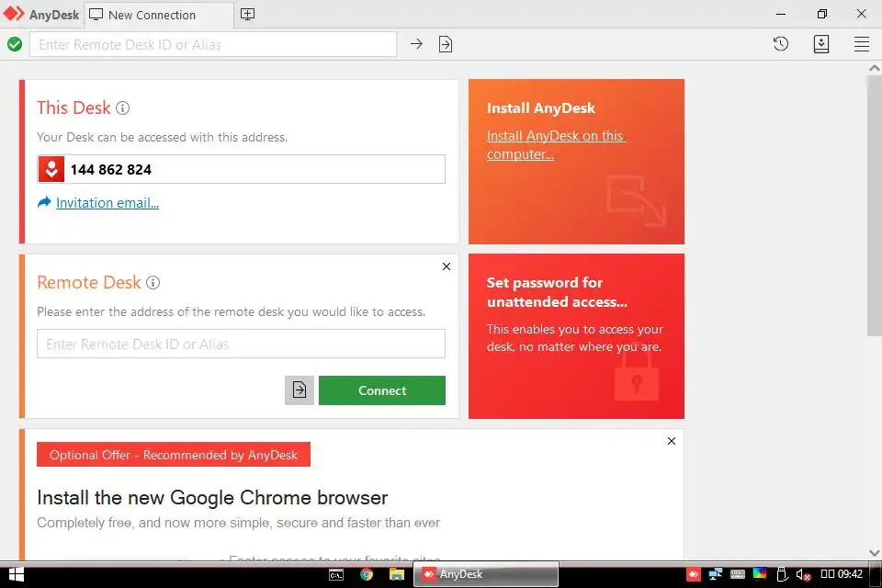This screenshot has width=882, height=588.
Task: Focus the top Remote Desk ID address bar
Action: click(213, 44)
